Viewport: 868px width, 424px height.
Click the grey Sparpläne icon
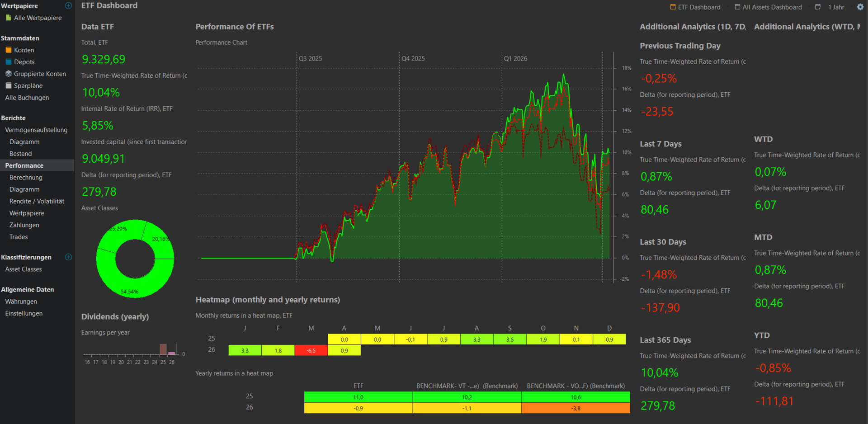coord(8,86)
